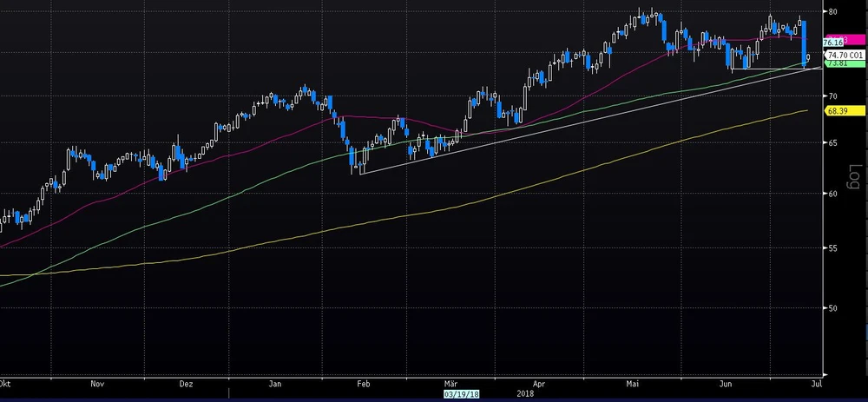This screenshot has height=402, width=868.
Task: Click the Apr month label on axis
Action: (x=539, y=381)
